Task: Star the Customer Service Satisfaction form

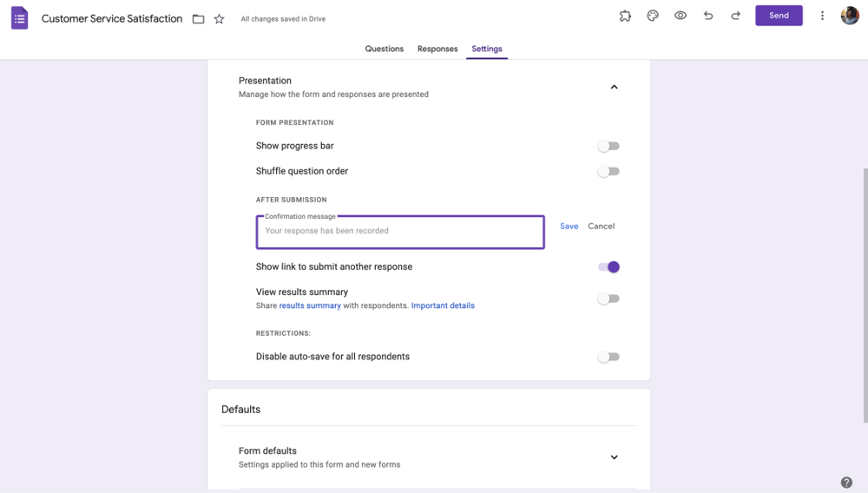Action: click(x=220, y=19)
